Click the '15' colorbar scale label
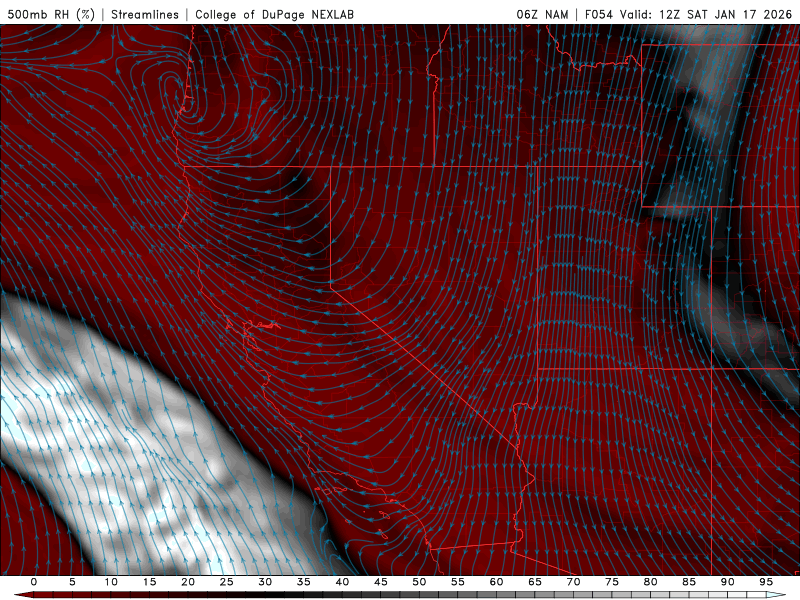This screenshot has height=600, width=800. (x=149, y=582)
